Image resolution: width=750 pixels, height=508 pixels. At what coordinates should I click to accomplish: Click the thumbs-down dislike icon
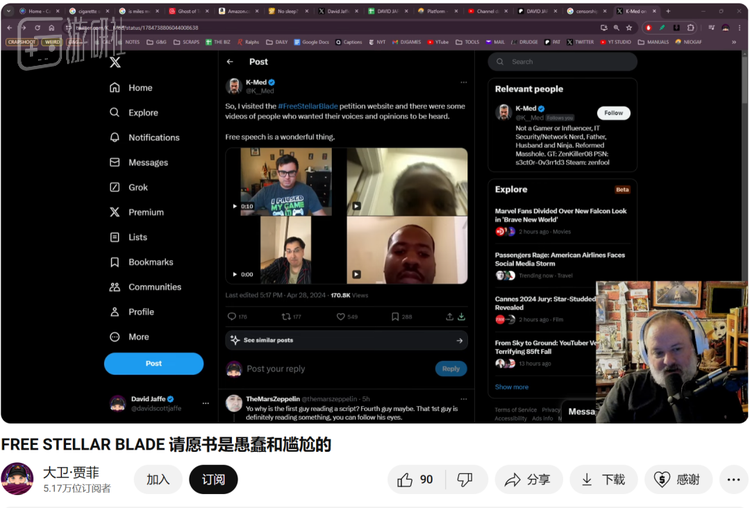pos(464,480)
